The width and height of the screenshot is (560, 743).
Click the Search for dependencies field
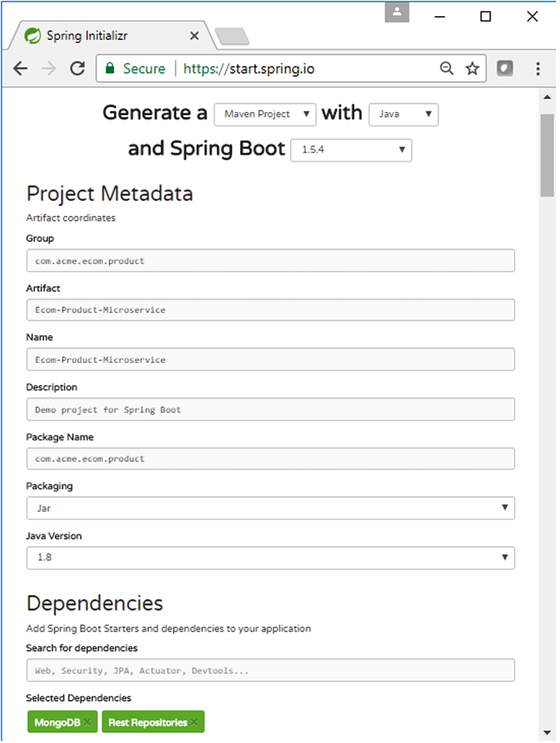pyautogui.click(x=271, y=670)
